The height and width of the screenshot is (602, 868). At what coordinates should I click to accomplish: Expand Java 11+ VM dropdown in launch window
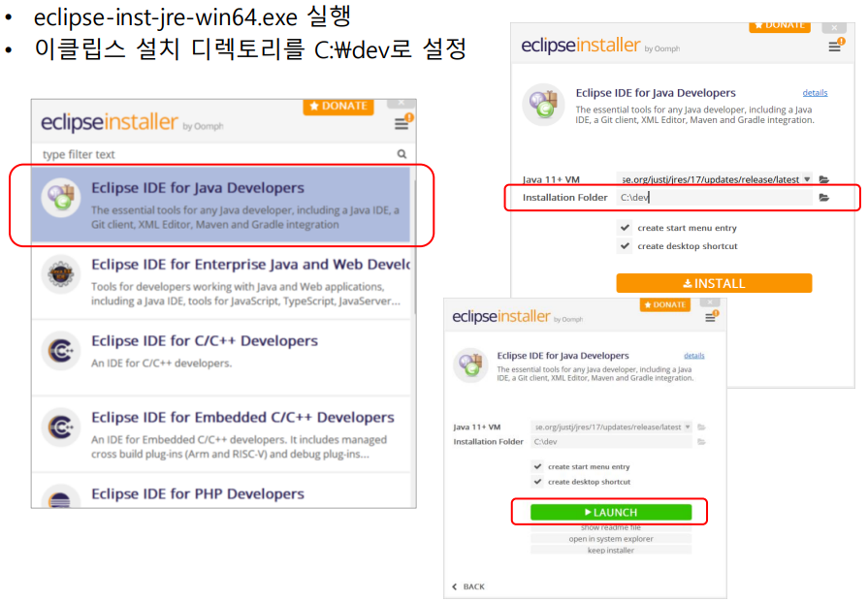tap(687, 428)
